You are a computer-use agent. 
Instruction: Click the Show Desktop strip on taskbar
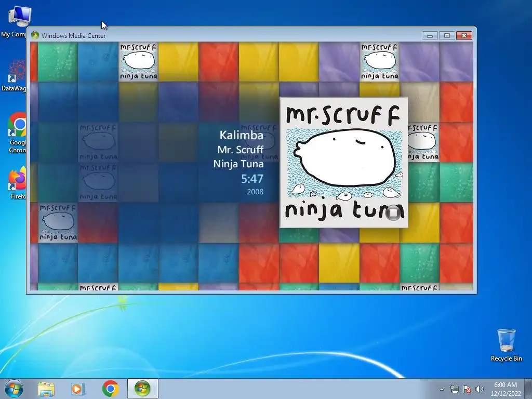click(x=529, y=389)
